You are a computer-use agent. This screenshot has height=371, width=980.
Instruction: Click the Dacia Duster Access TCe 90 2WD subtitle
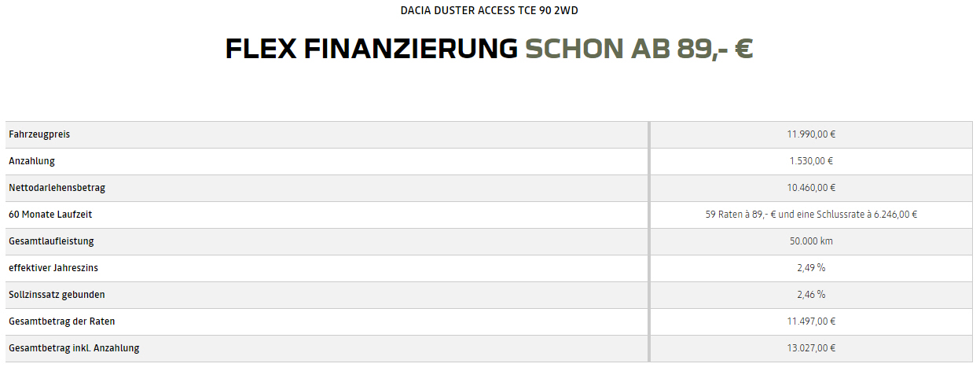tap(490, 10)
